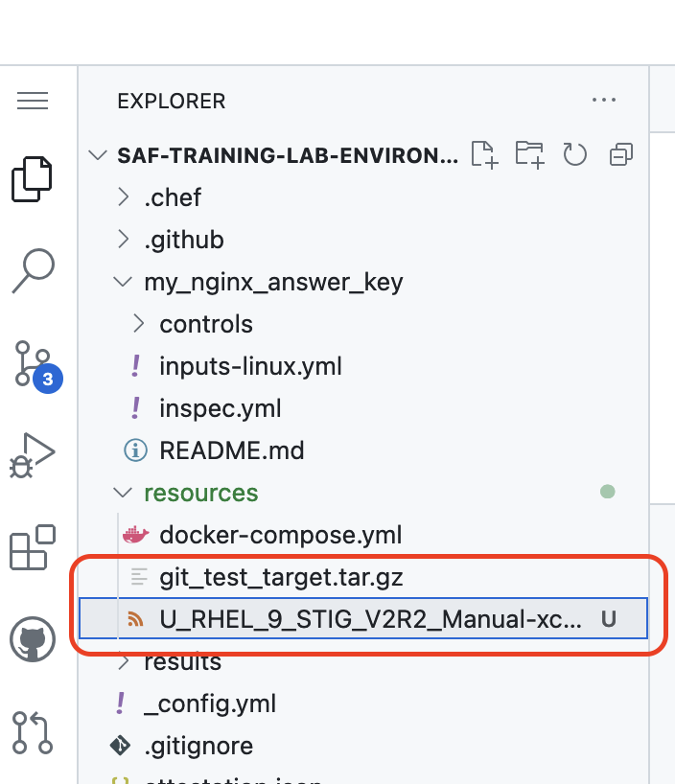This screenshot has height=784, width=675.
Task: Collapse the my_nginx_answer_key folder
Action: coord(272,282)
